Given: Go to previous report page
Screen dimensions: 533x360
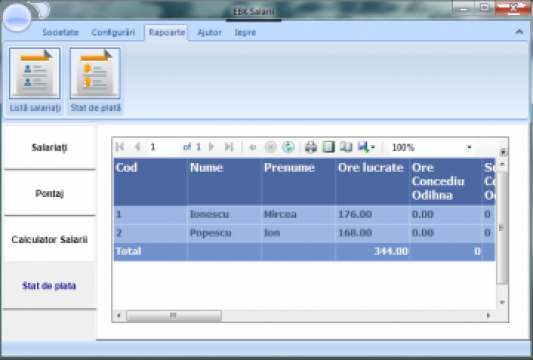Looking at the screenshot, I should pyautogui.click(x=137, y=147).
